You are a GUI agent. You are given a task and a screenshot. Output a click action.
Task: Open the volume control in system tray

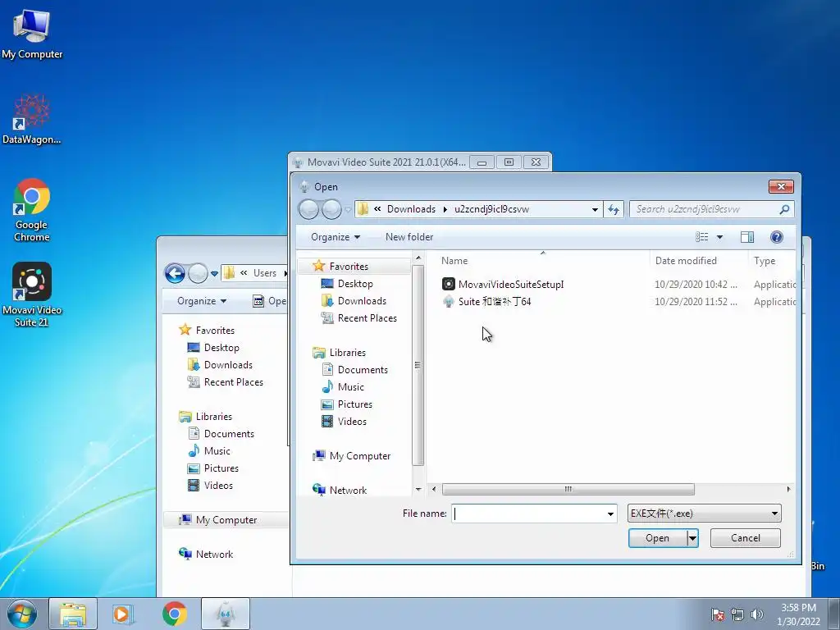point(757,614)
